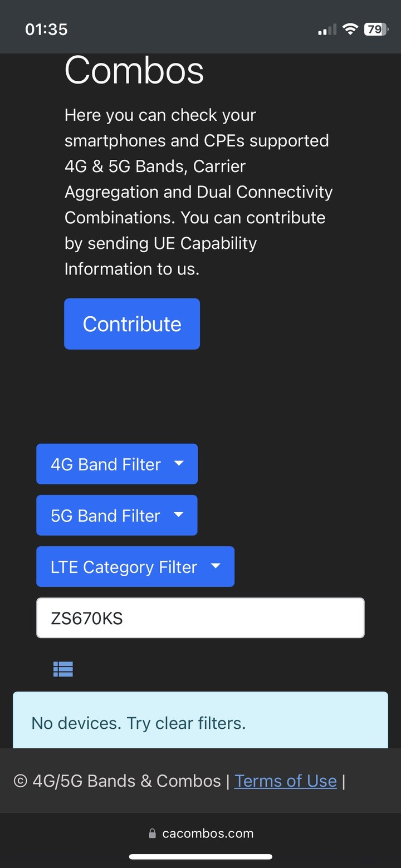401x868 pixels.
Task: Click the caret arrow on LTE Category Filter
Action: (216, 566)
